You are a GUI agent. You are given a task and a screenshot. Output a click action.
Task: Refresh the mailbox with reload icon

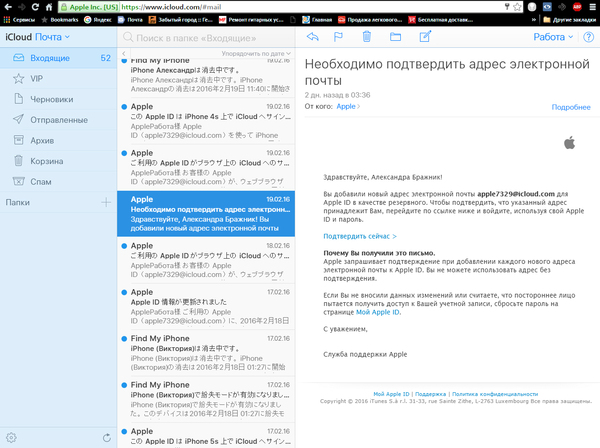tap(107, 437)
